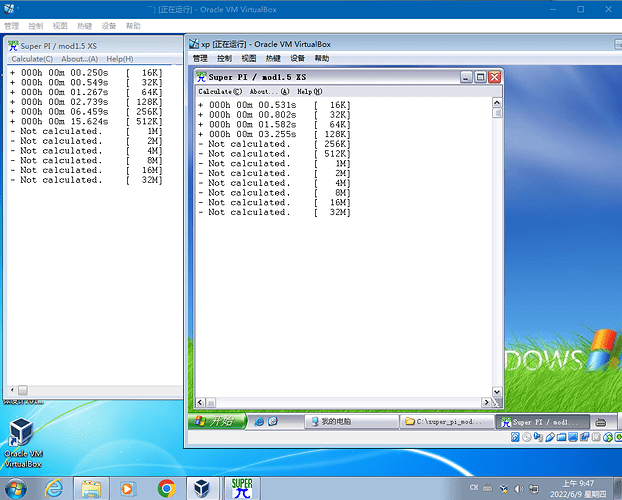This screenshot has width=622, height=500.
Task: Open 视图 menu in xp VirtualBox window
Action: click(249, 58)
